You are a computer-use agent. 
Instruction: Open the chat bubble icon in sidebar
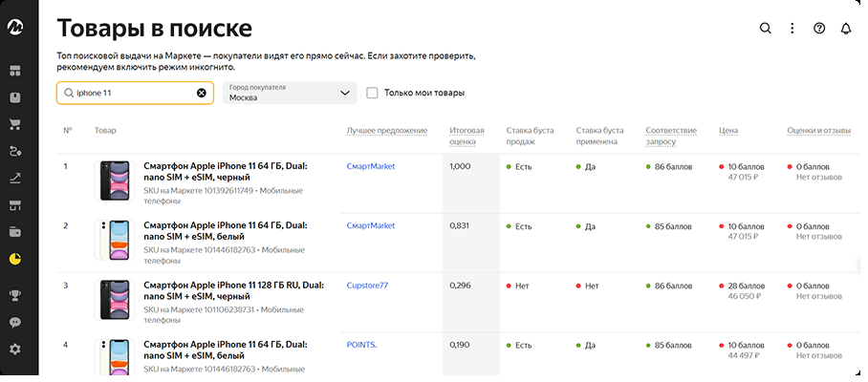click(15, 322)
